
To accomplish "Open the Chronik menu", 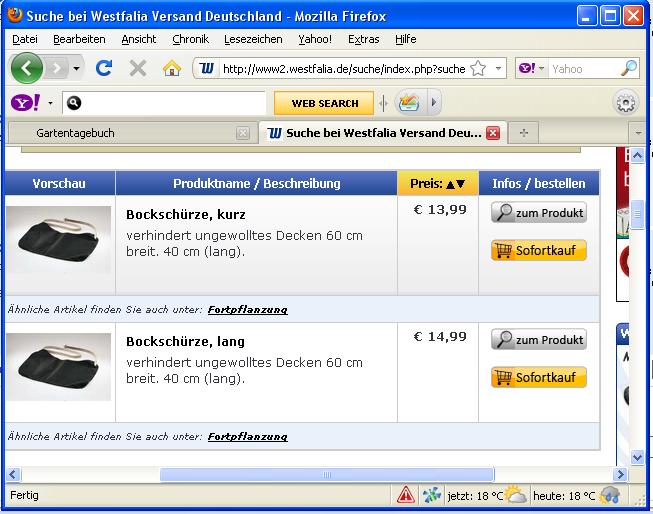I will coord(190,39).
